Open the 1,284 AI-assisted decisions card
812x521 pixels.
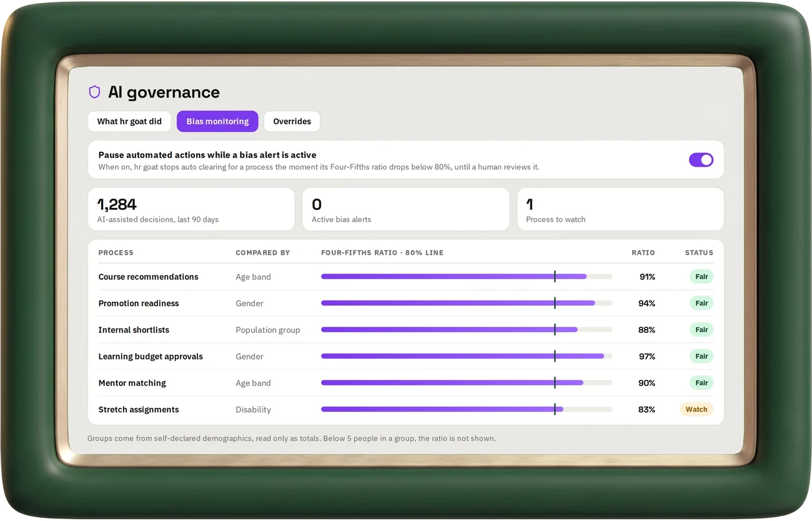(x=191, y=209)
